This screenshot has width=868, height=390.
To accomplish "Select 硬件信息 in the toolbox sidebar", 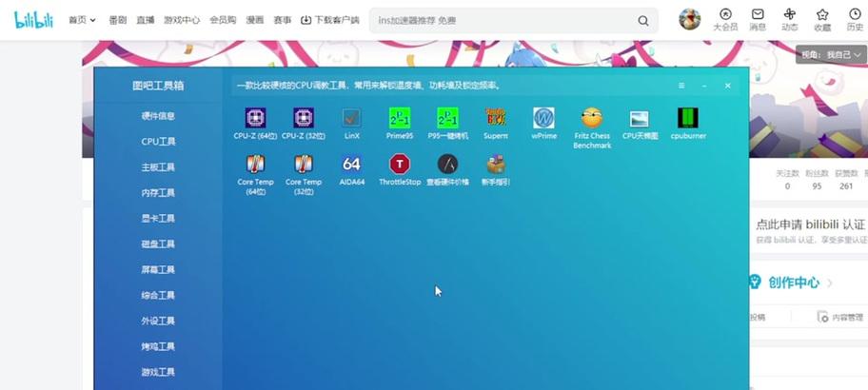I will pos(158,116).
